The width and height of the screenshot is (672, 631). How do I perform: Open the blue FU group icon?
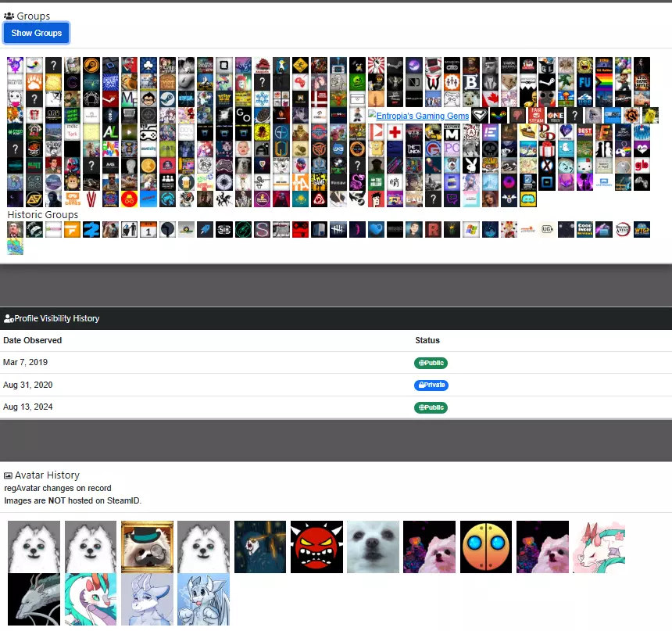tap(584, 82)
